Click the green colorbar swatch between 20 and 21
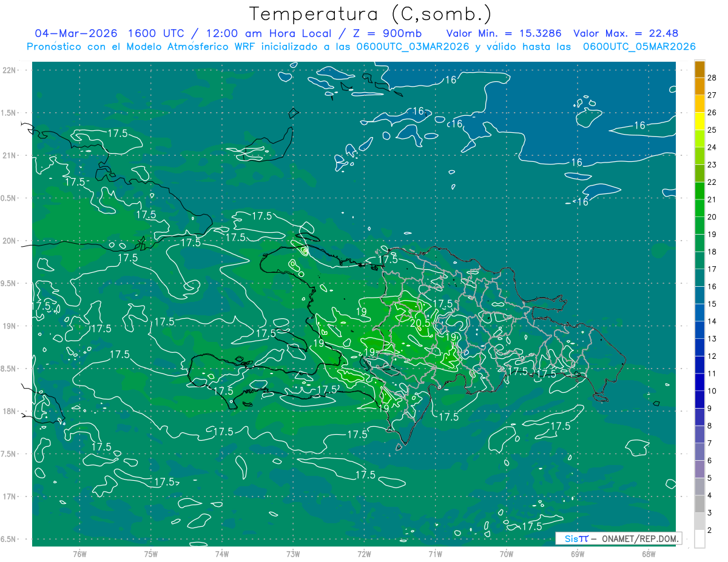 click(699, 209)
